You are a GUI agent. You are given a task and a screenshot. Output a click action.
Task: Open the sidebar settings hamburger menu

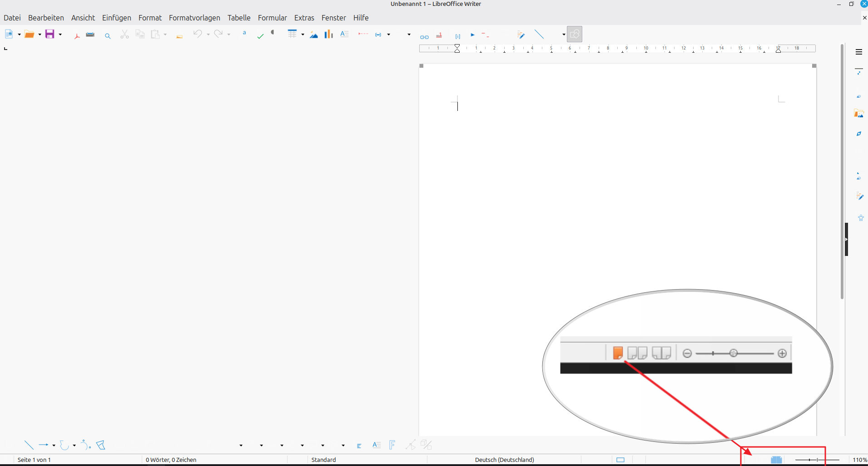coord(859,52)
